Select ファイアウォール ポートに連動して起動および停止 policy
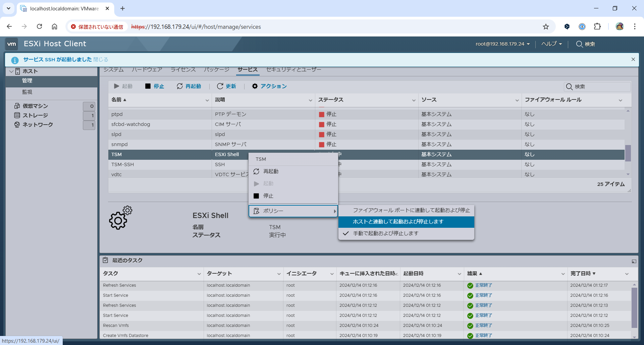 click(x=406, y=210)
